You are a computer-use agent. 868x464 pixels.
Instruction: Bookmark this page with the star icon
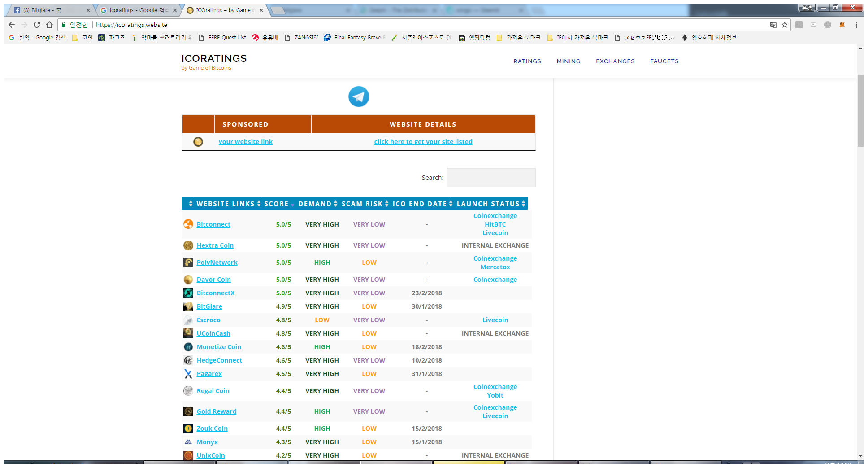785,25
